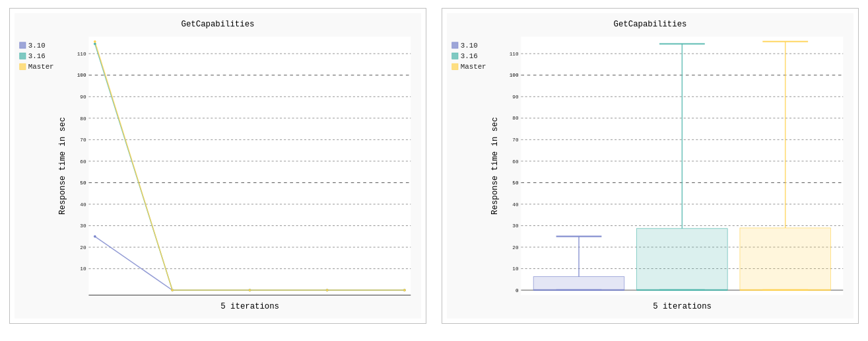Select the 3.10 box in the box plot
This screenshot has width=868, height=341.
[x=579, y=284]
